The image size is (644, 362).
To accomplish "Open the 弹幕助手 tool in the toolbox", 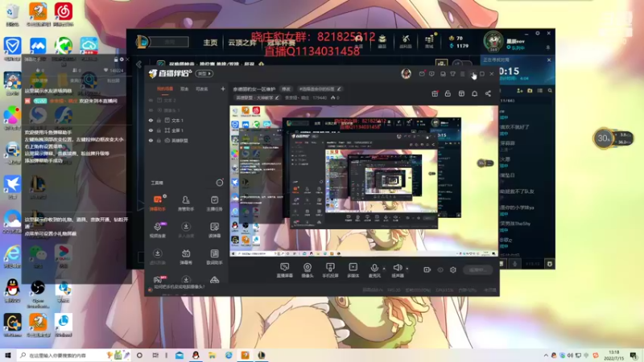I will point(157,204).
